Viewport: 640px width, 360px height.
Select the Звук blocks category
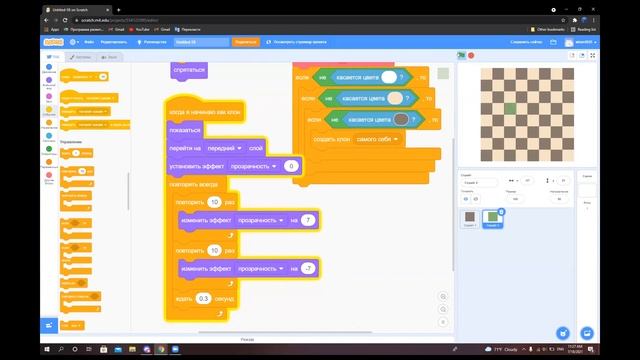pyautogui.click(x=49, y=98)
